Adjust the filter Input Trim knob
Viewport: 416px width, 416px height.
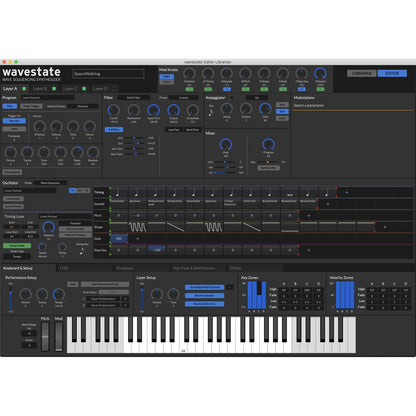click(153, 110)
